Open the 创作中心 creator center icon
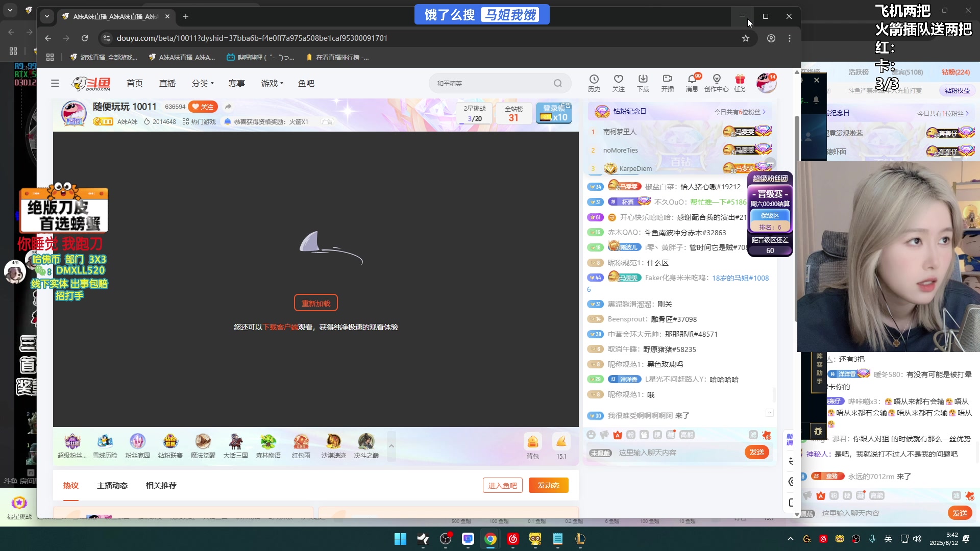980x551 pixels. (717, 83)
